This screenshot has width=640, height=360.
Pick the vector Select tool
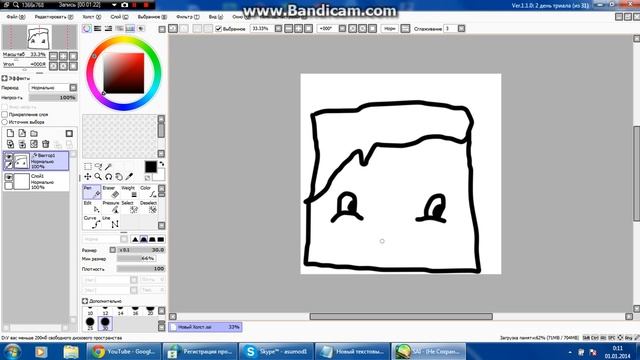(129, 207)
